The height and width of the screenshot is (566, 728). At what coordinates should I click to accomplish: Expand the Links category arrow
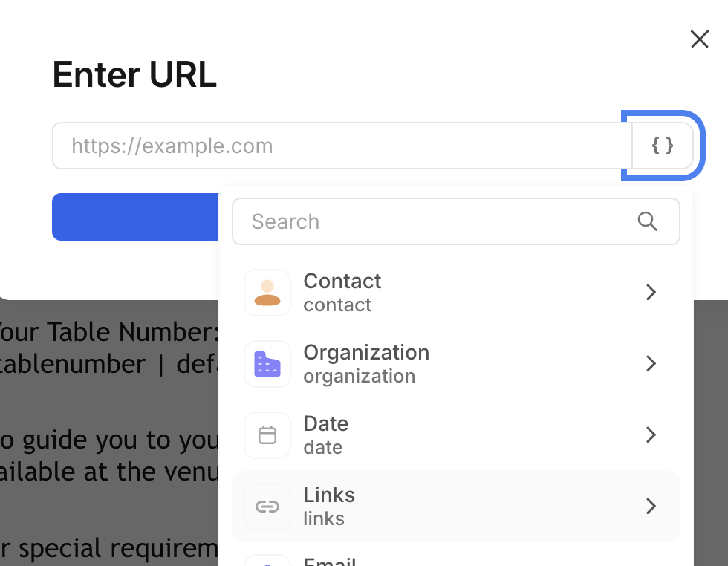651,507
